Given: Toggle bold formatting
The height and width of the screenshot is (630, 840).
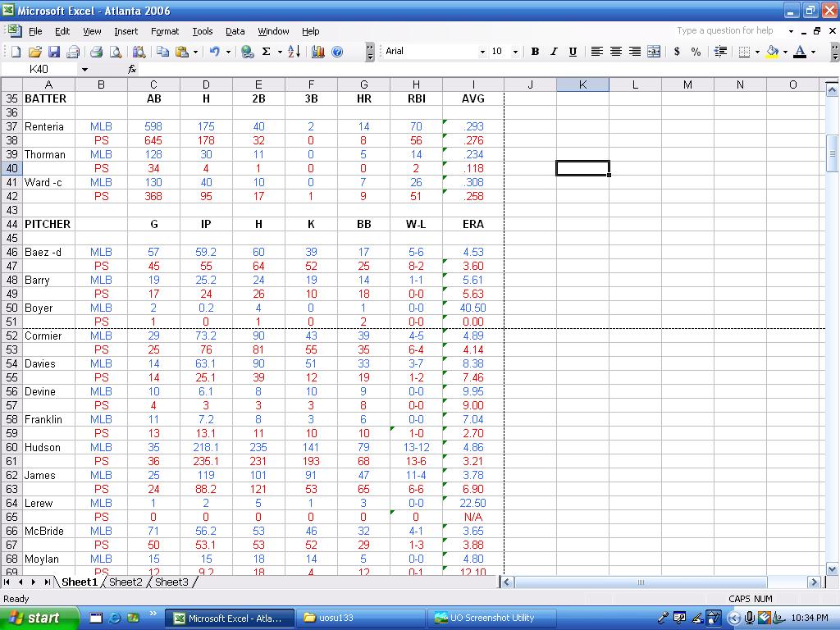Looking at the screenshot, I should (x=535, y=52).
